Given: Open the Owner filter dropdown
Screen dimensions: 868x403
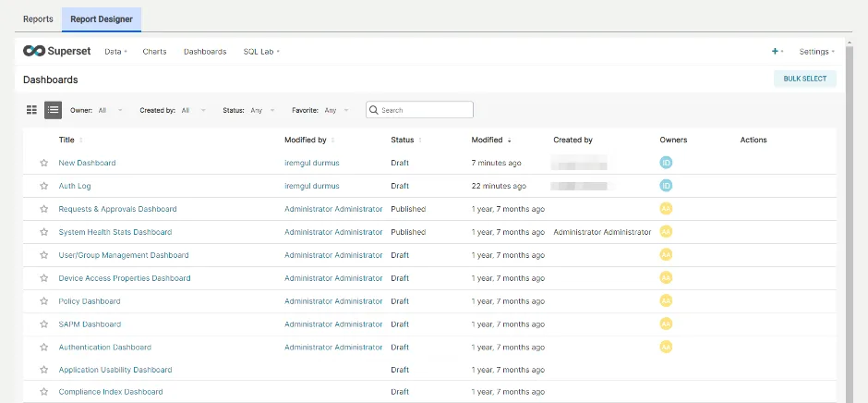Looking at the screenshot, I should [110, 110].
